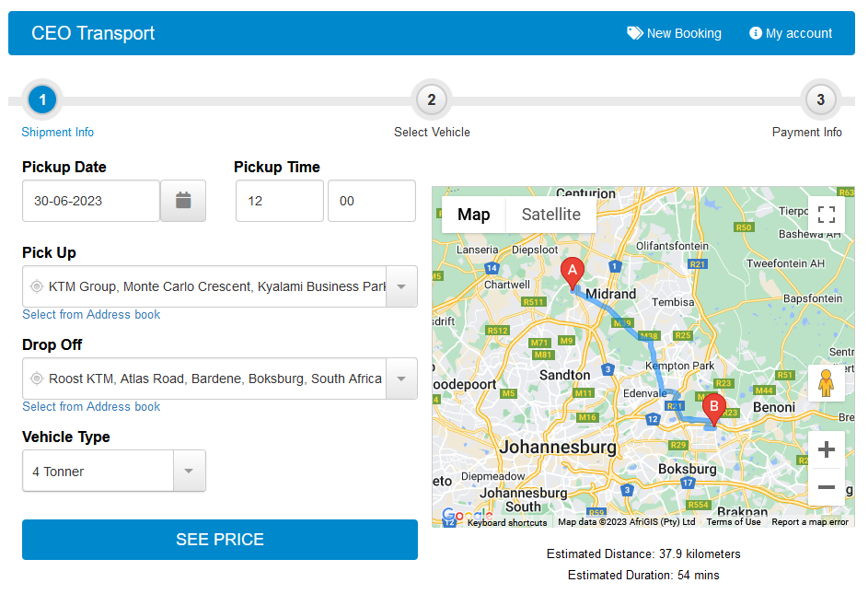The height and width of the screenshot is (606, 868).
Task: Open map Terms of Use link
Action: pos(734,522)
